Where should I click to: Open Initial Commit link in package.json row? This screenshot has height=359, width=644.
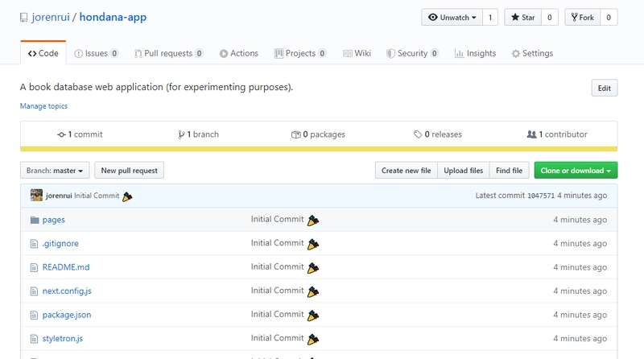click(277, 315)
